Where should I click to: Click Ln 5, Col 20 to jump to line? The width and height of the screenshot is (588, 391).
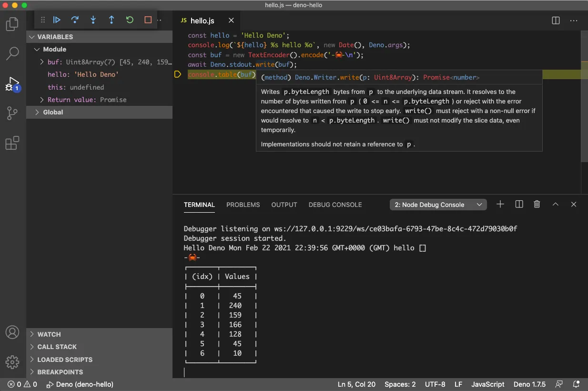tap(356, 384)
